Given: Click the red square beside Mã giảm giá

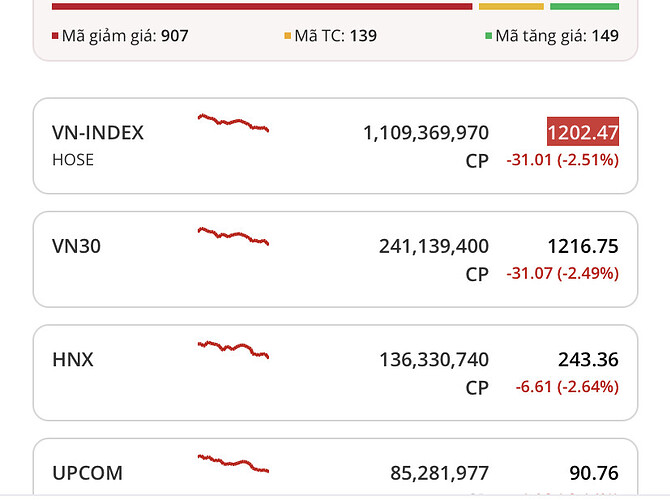Looking at the screenshot, I should coord(55,36).
